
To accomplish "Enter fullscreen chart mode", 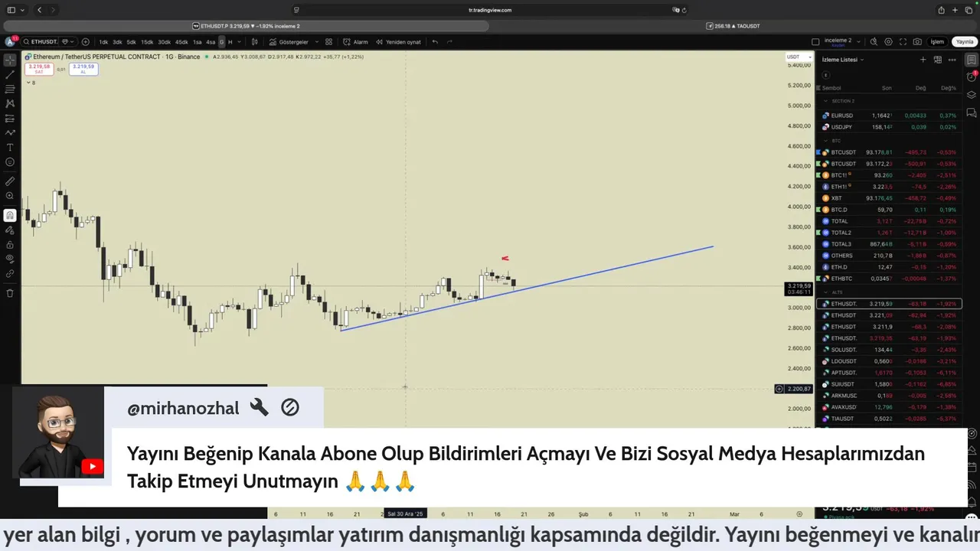I will pos(903,41).
